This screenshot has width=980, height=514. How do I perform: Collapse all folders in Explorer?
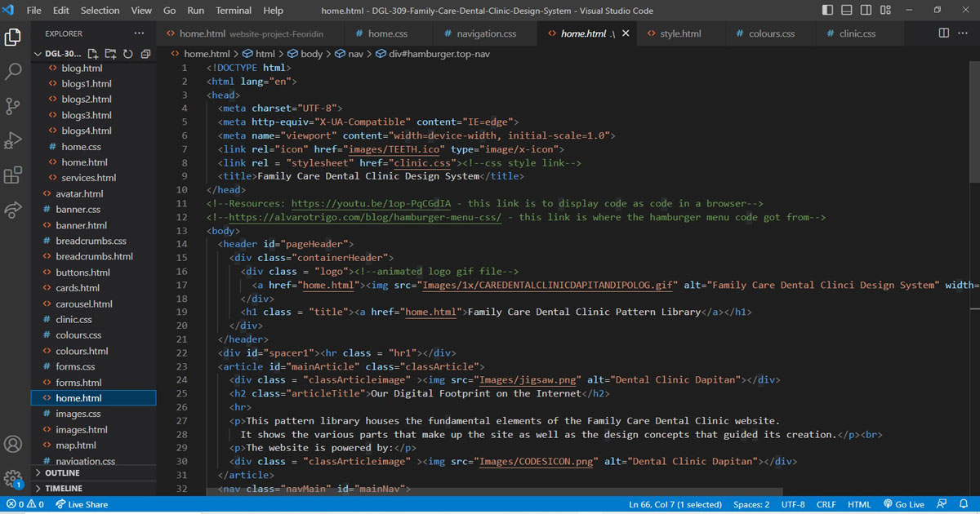pyautogui.click(x=145, y=54)
